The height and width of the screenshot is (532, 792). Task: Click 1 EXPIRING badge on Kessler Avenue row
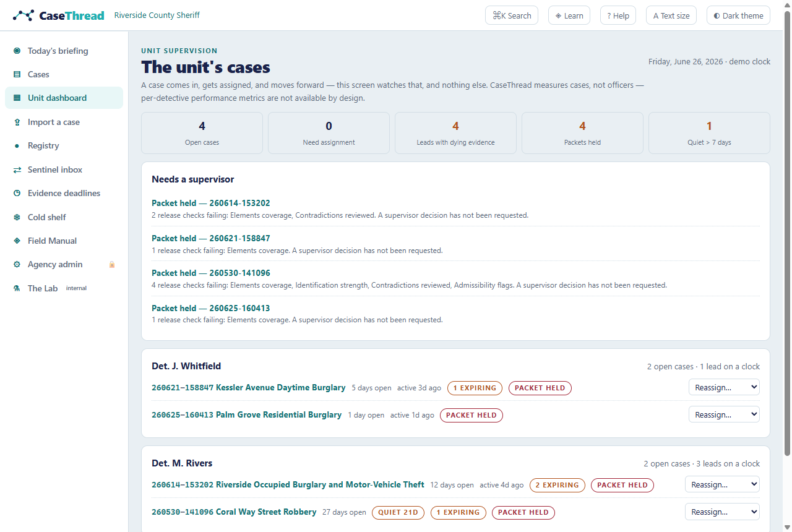coord(475,388)
